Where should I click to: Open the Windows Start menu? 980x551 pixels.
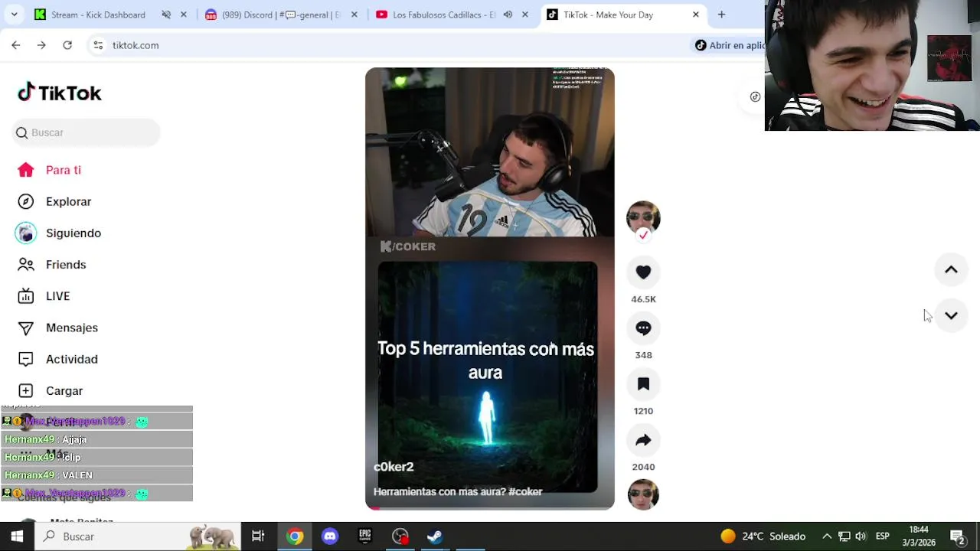click(x=17, y=536)
